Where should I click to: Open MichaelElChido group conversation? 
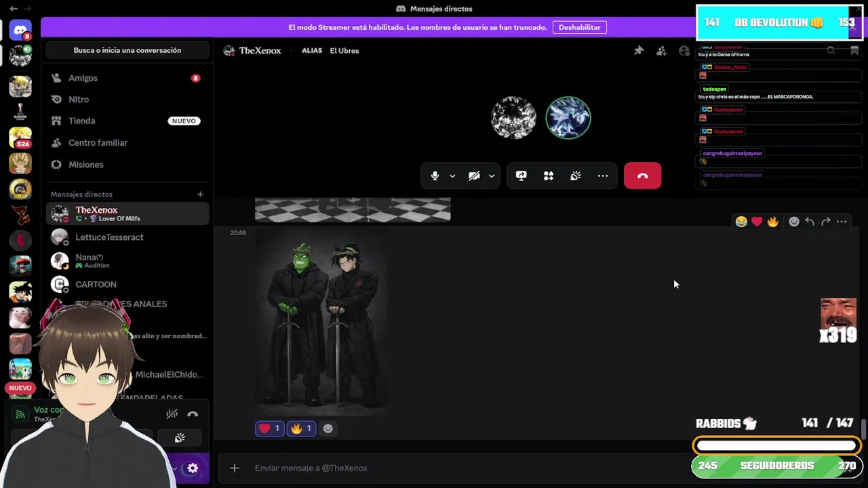pos(170,374)
